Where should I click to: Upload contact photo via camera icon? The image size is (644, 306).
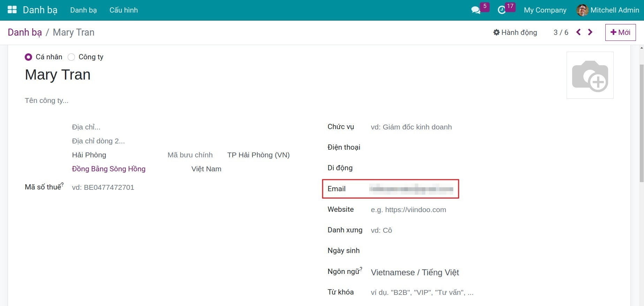coord(590,75)
